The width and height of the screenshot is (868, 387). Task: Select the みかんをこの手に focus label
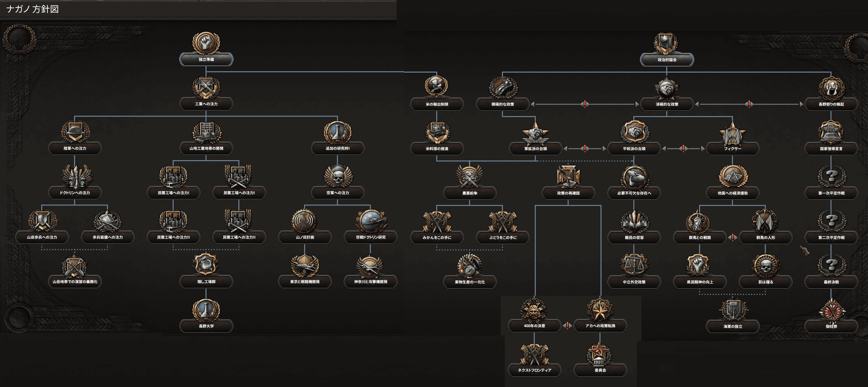click(x=437, y=238)
